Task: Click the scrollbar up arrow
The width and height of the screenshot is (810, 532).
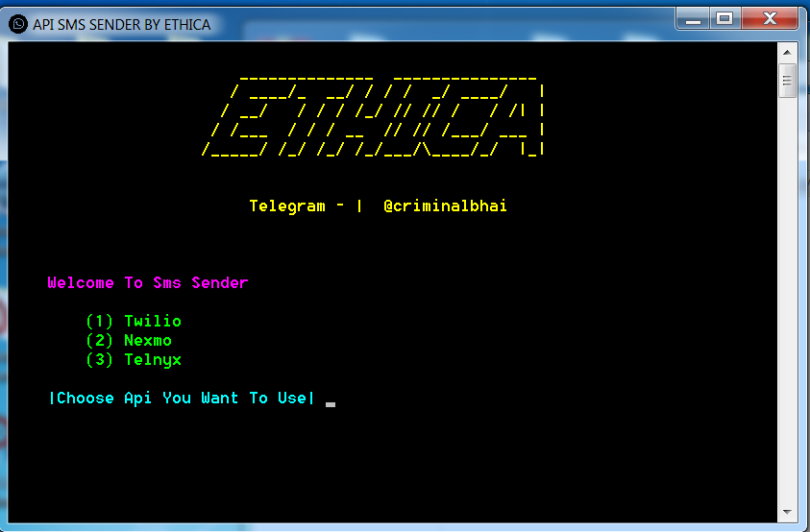Action: point(787,53)
